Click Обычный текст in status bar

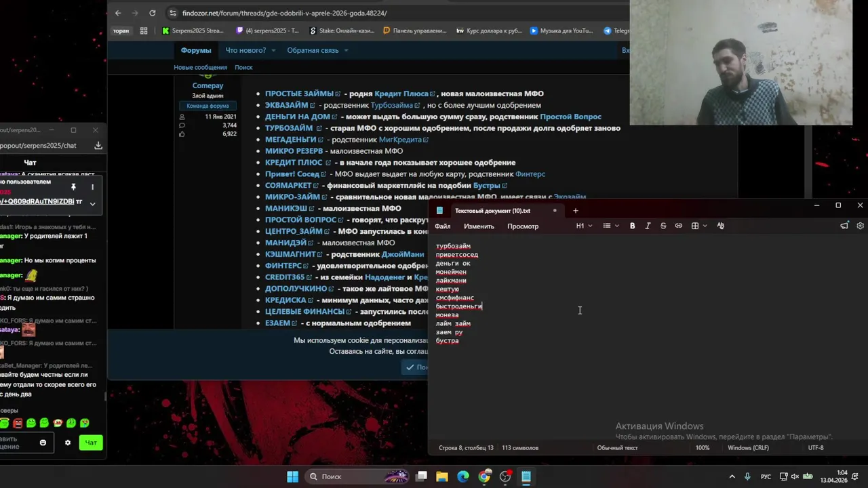(617, 447)
